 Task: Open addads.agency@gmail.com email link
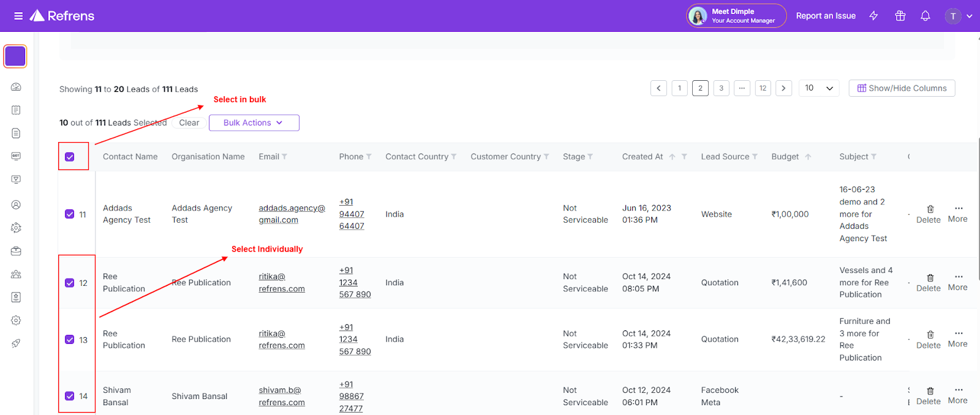point(292,214)
